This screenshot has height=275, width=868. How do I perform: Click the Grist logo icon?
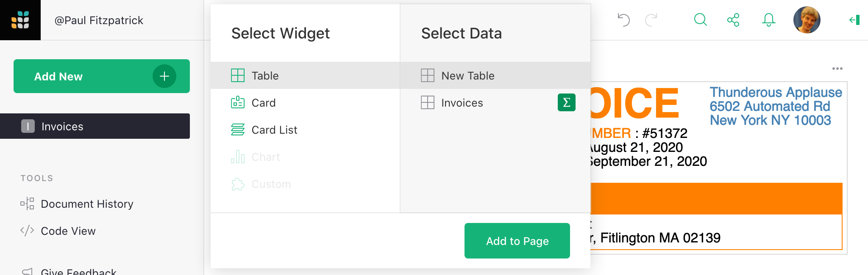(20, 20)
